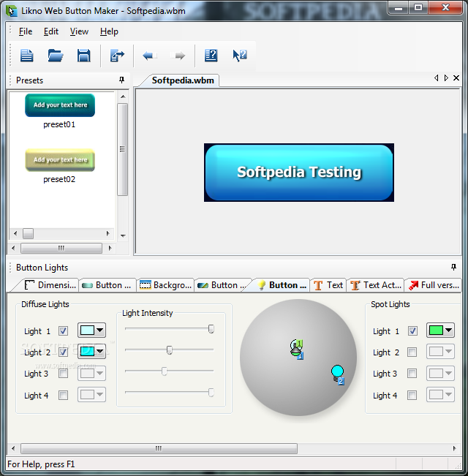Pin the Button Lights panel
Screen dimensions: 468x476
(453, 267)
